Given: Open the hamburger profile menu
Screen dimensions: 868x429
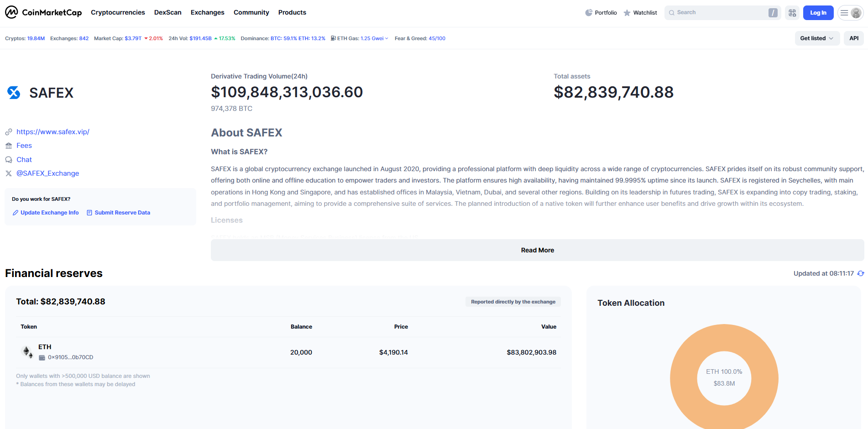Looking at the screenshot, I should coord(850,13).
